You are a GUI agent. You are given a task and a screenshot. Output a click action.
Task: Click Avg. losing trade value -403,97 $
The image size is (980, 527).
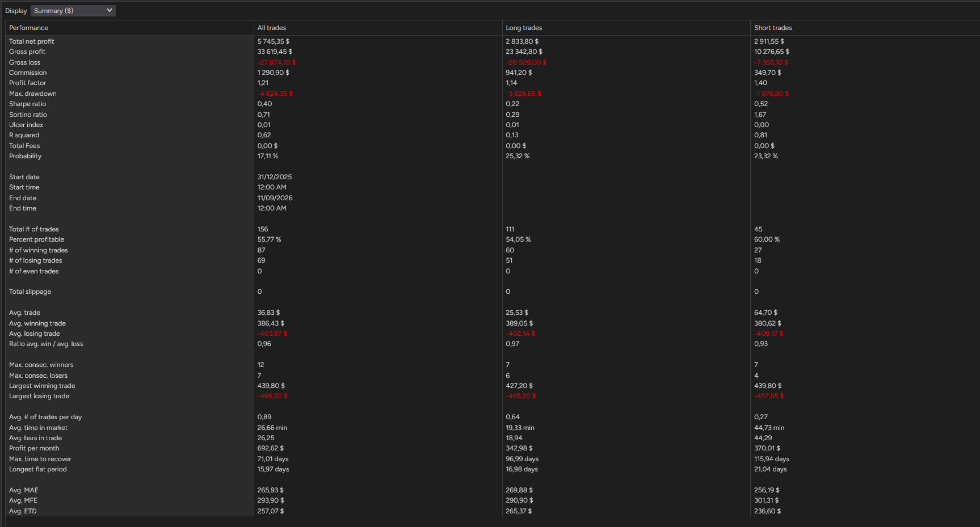coord(272,334)
